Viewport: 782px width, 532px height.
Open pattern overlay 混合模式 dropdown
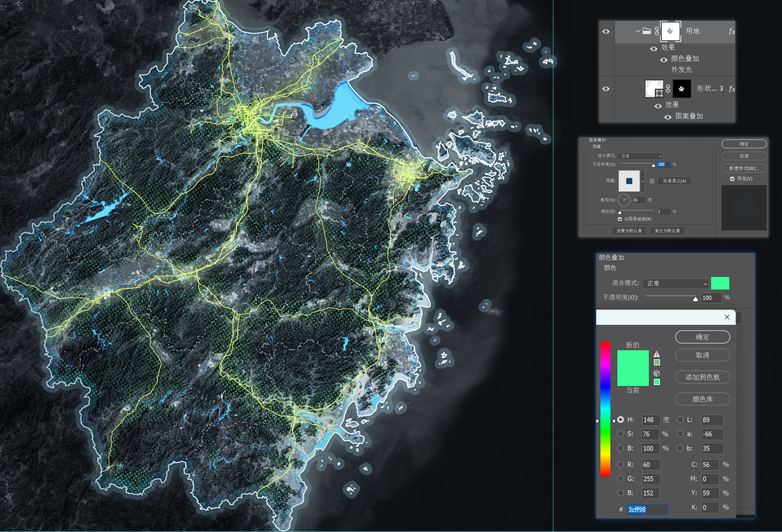(x=640, y=156)
